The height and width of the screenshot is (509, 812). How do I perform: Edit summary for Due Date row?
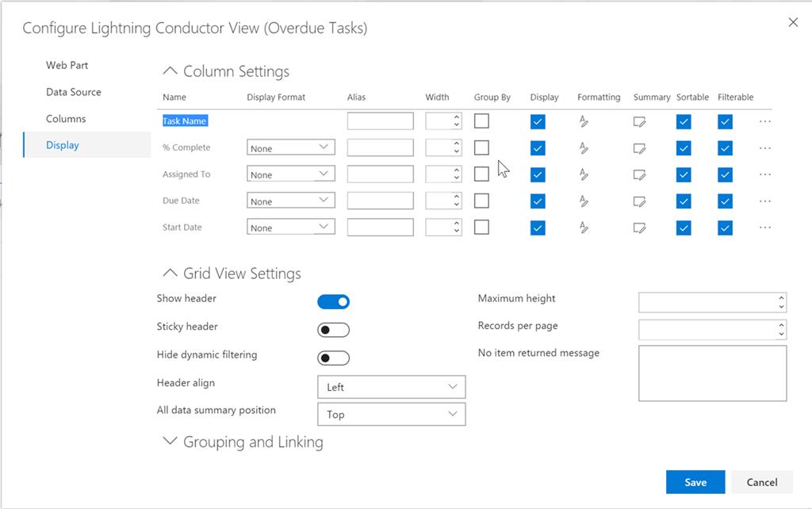tap(640, 201)
